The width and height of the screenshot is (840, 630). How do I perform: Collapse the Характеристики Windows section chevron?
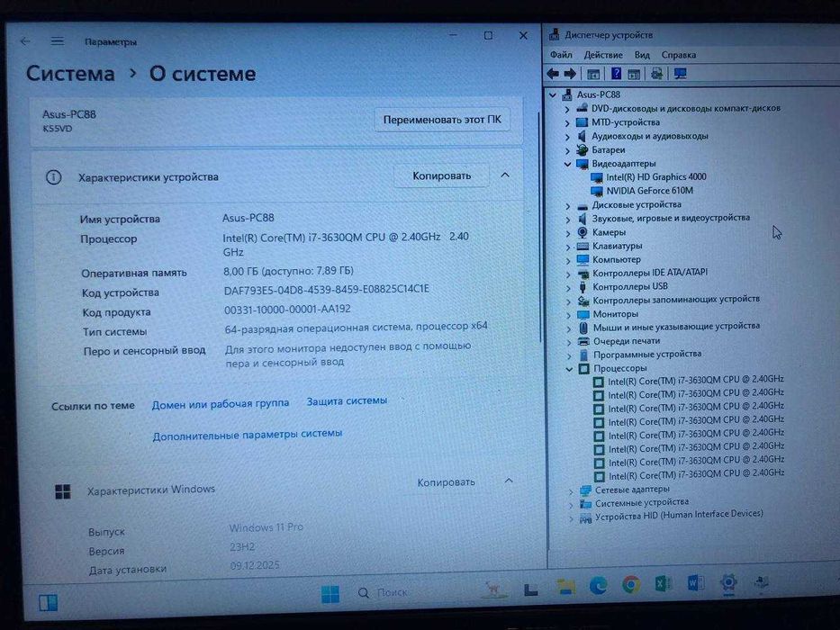509,481
